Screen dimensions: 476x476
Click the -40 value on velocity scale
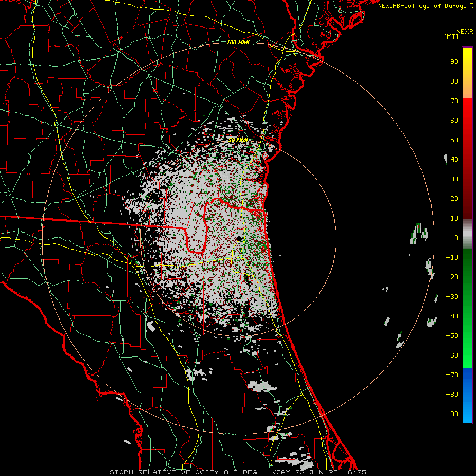452,316
